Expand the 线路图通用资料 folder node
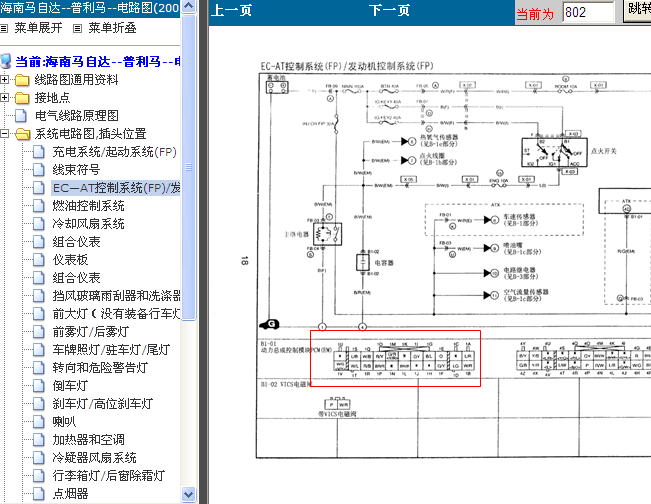Image resolution: width=651 pixels, height=504 pixels. (x=4, y=79)
